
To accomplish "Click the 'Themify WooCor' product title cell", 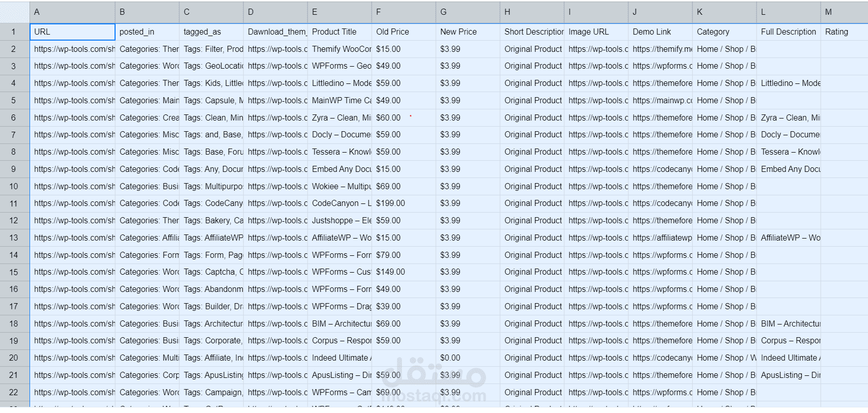I will [x=340, y=49].
